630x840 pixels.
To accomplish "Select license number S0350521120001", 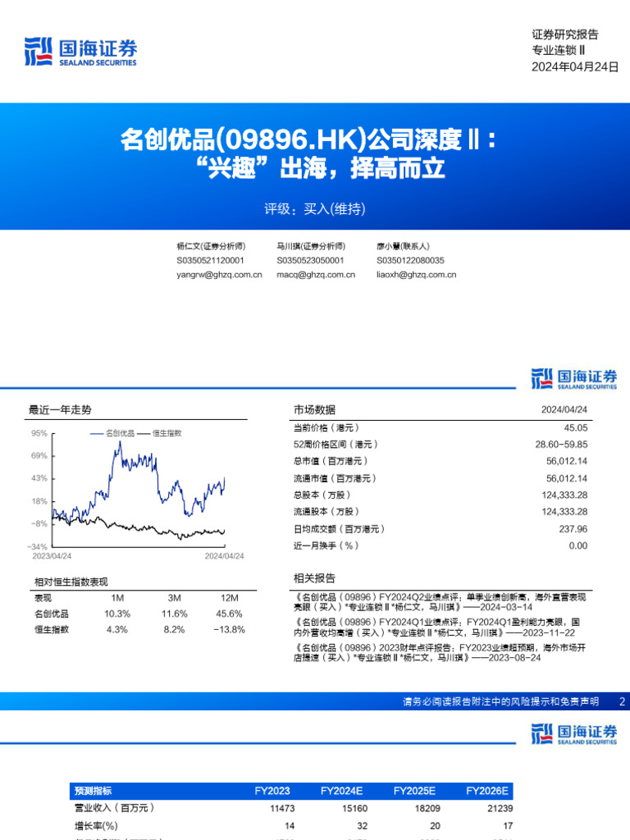I will pos(210,260).
